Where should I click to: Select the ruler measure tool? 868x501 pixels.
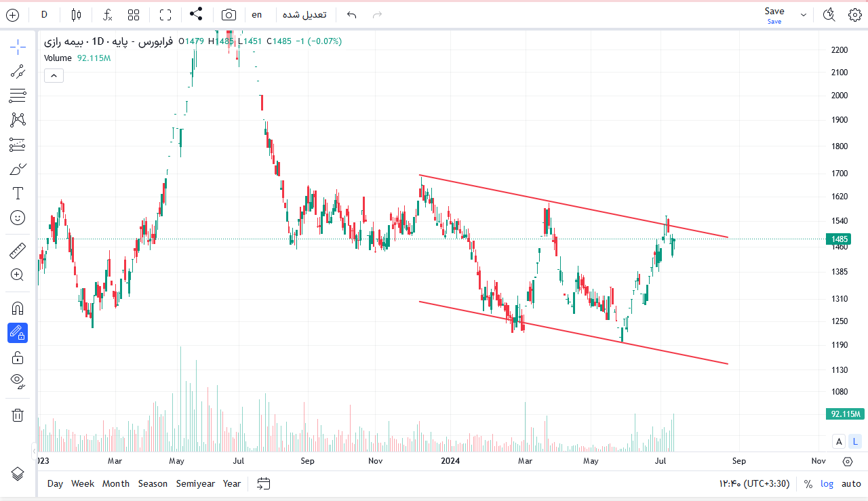tap(18, 252)
